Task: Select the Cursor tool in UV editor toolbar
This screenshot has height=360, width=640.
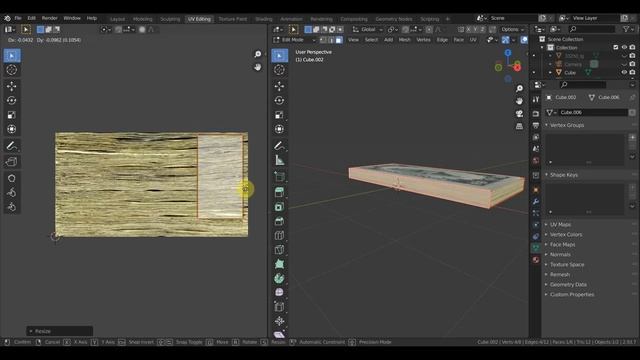Action: coord(11,70)
